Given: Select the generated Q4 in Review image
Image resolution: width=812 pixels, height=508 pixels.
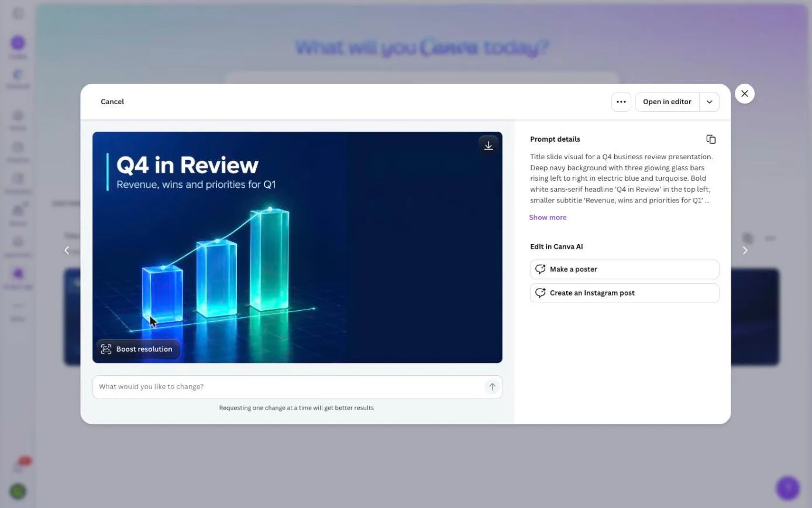Looking at the screenshot, I should click(x=297, y=247).
